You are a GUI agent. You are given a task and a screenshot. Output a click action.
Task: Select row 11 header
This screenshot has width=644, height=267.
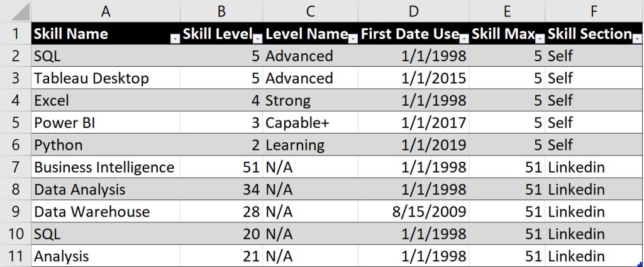pos(15,256)
